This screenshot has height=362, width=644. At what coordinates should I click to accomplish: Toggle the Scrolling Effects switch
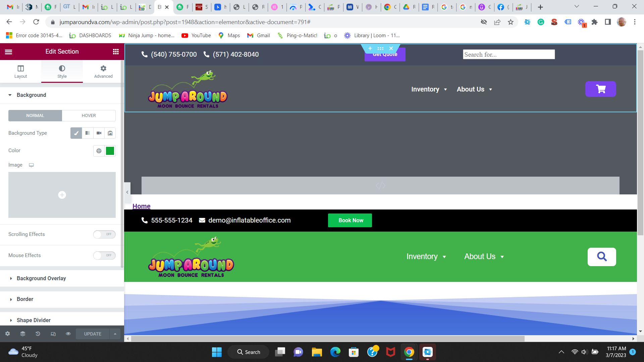click(104, 234)
